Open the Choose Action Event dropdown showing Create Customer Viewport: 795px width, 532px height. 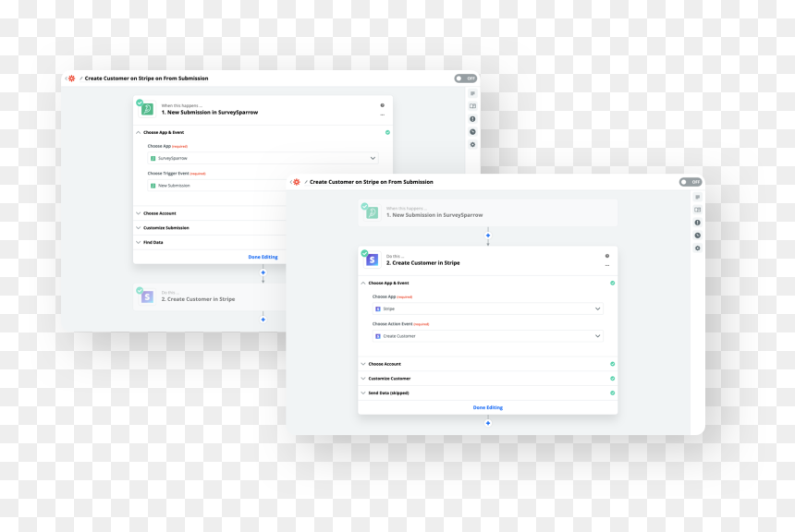pyautogui.click(x=488, y=336)
